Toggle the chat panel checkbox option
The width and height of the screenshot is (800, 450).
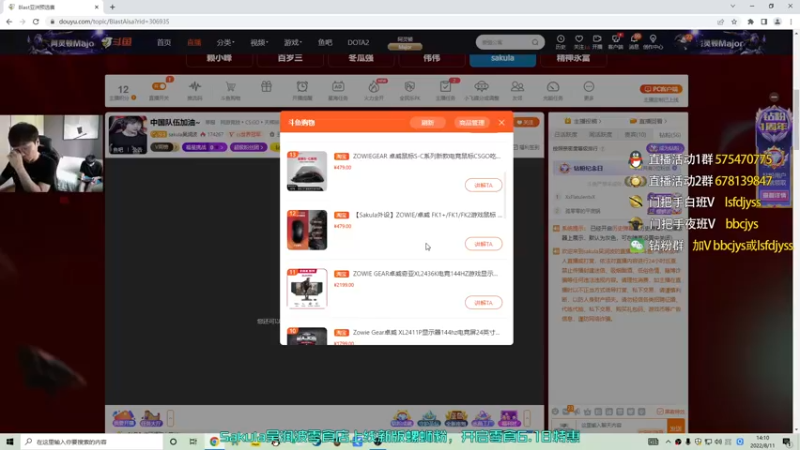tap(660, 411)
